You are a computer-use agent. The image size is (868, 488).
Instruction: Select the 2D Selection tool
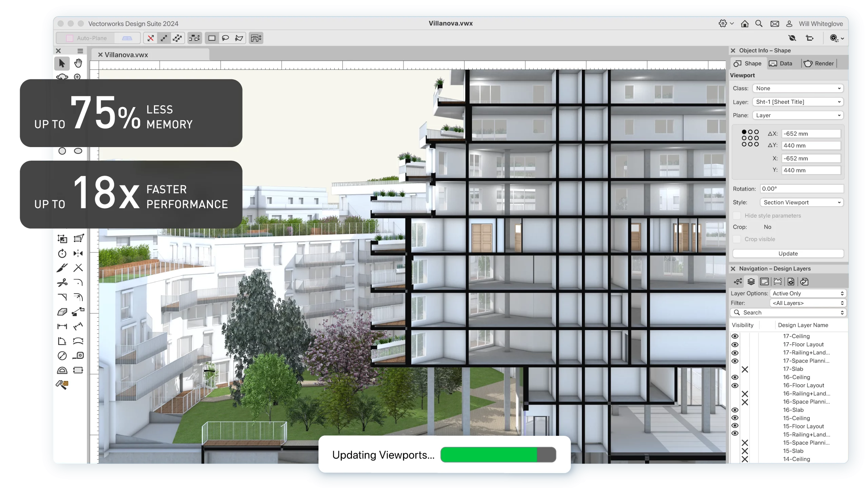(62, 64)
